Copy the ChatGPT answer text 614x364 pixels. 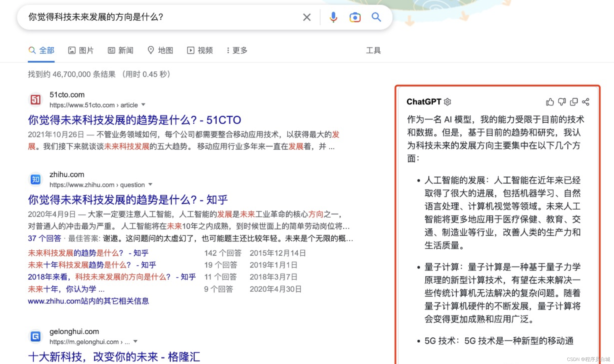coord(574,102)
